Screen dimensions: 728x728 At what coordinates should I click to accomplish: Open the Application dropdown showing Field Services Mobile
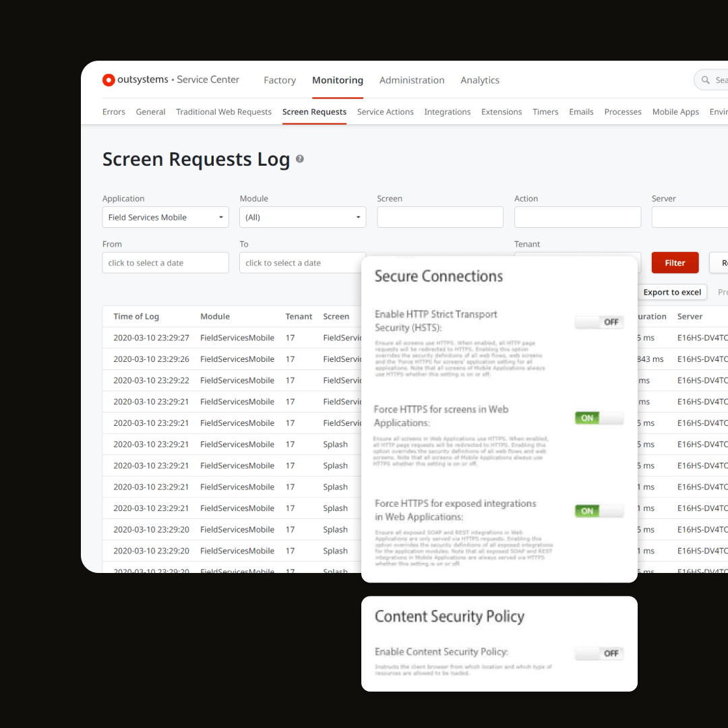[165, 217]
